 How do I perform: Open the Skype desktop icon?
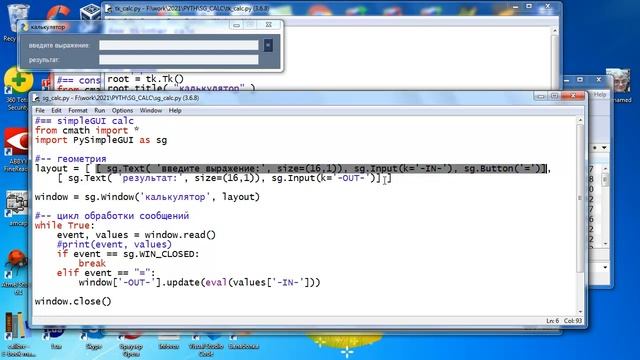click(93, 337)
